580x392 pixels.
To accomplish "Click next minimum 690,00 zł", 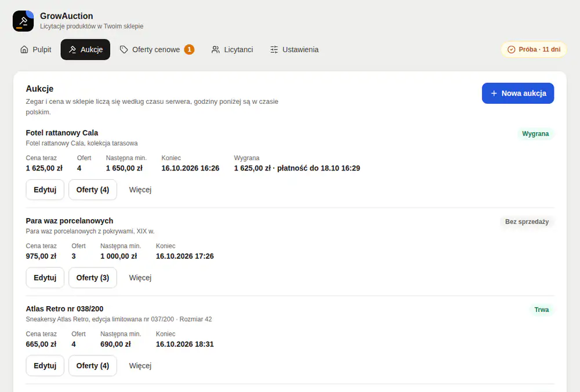I will point(116,344).
